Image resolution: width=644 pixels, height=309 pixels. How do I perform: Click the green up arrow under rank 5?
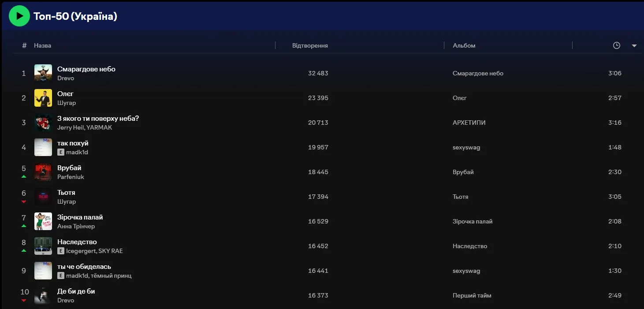[24, 177]
